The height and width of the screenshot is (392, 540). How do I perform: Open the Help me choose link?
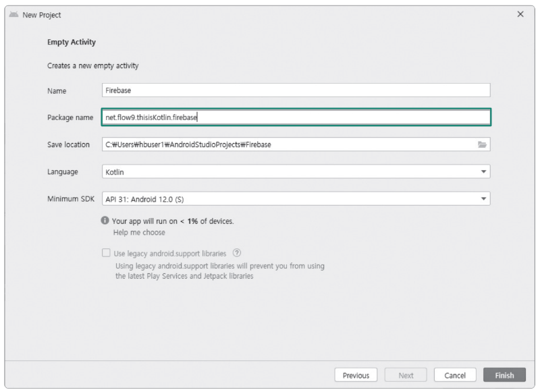coord(139,233)
